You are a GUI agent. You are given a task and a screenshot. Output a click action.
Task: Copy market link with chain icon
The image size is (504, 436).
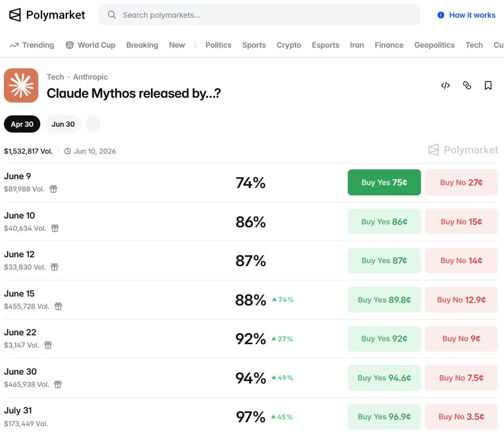(467, 85)
